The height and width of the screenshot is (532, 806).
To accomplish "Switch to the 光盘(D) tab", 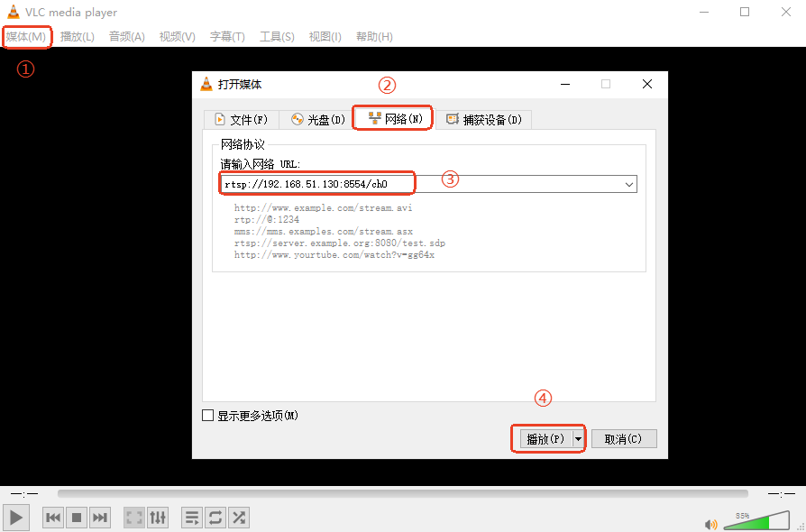I will pyautogui.click(x=317, y=119).
